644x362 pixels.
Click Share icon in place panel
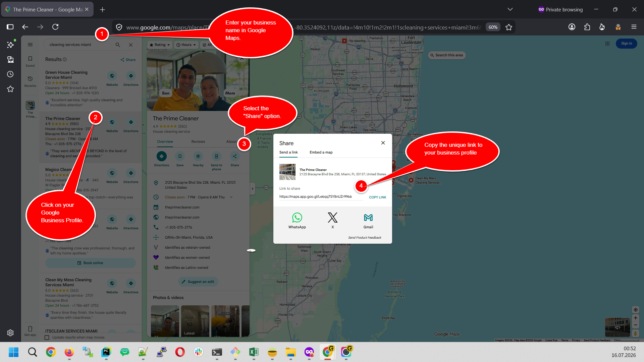click(235, 156)
